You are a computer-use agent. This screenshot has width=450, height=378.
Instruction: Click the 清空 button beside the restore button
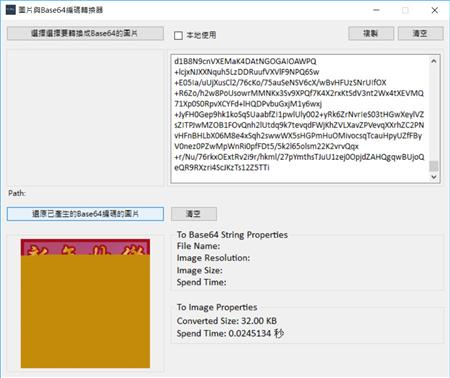click(x=194, y=214)
